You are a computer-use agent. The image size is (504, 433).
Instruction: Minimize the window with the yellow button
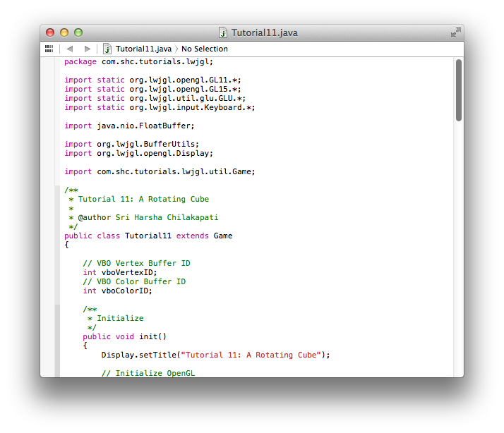[64, 32]
